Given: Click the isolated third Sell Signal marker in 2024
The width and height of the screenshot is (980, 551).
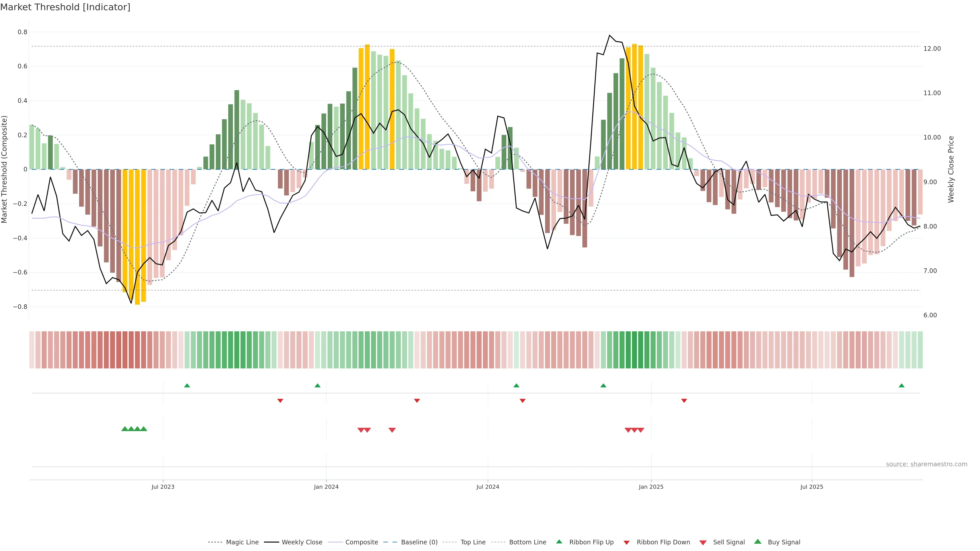Looking at the screenshot, I should [x=392, y=430].
